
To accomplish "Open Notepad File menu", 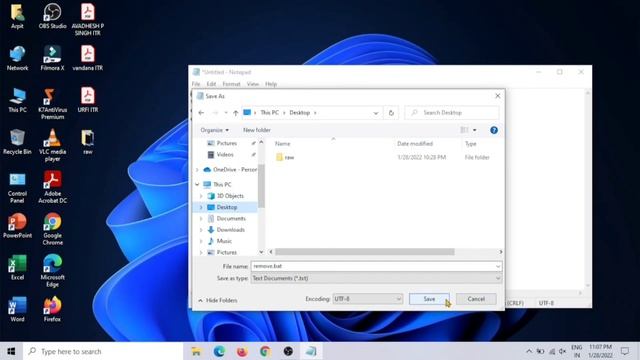I will pos(196,84).
